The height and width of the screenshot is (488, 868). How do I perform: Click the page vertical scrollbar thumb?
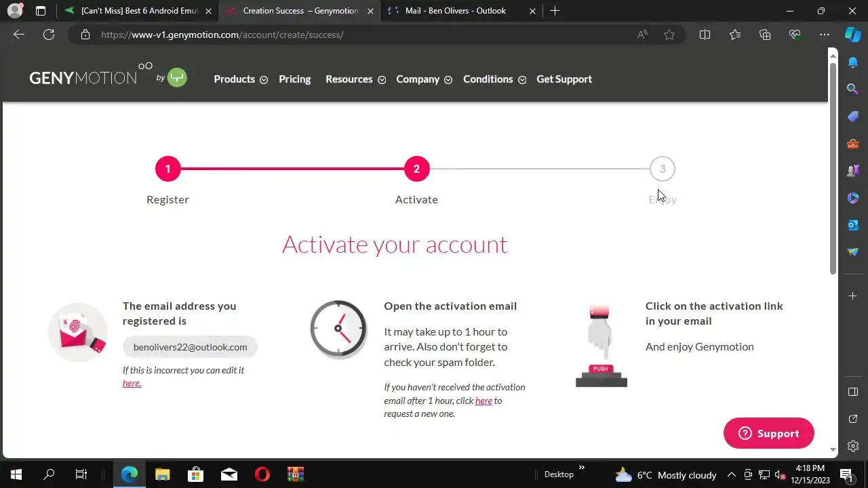pos(833,169)
